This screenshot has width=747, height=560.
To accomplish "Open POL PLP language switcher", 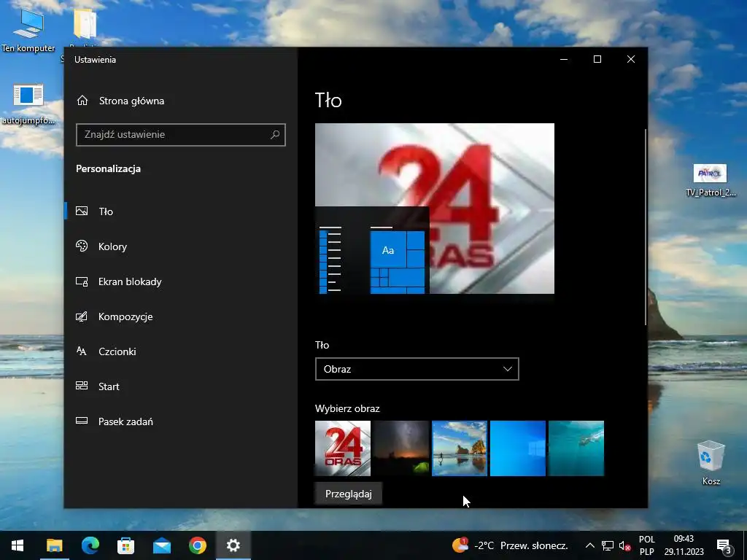I will click(646, 545).
